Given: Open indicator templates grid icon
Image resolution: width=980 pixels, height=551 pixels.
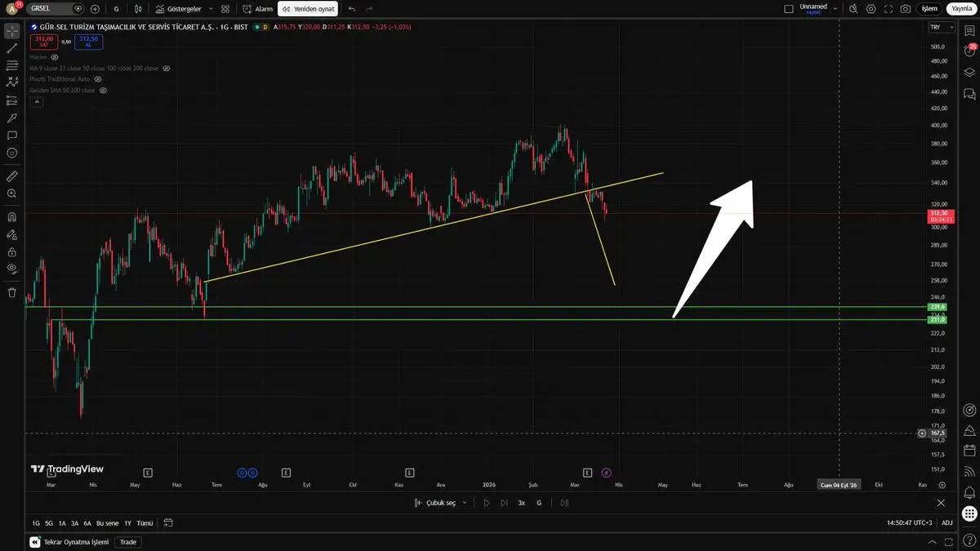Looking at the screenshot, I should 225,8.
